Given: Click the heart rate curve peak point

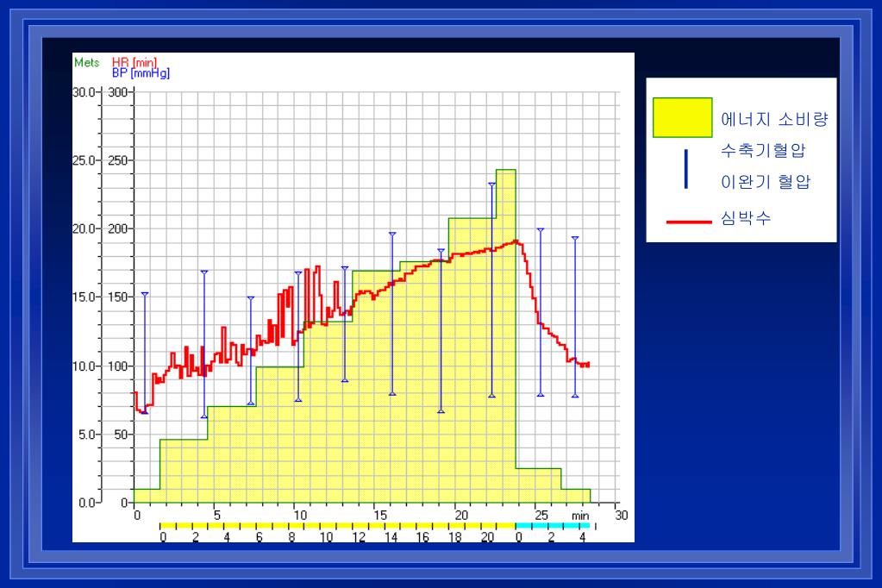Looking at the screenshot, I should [x=516, y=241].
